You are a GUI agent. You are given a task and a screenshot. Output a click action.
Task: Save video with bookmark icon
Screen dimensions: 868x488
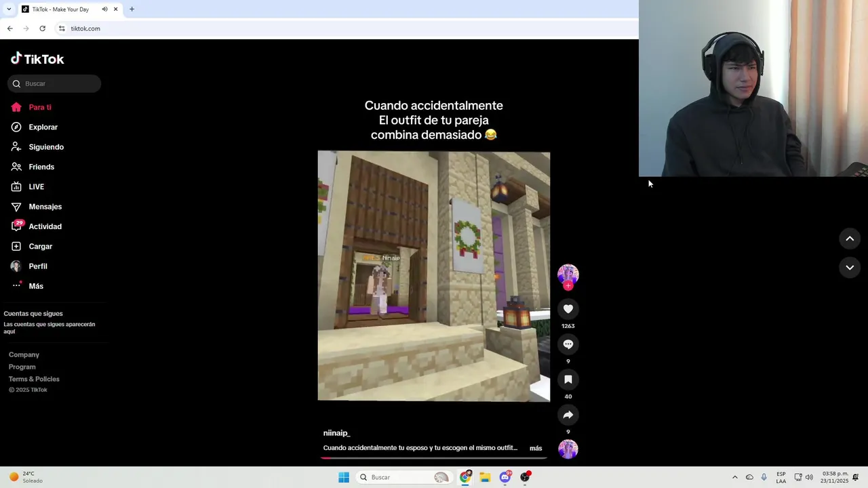568,380
